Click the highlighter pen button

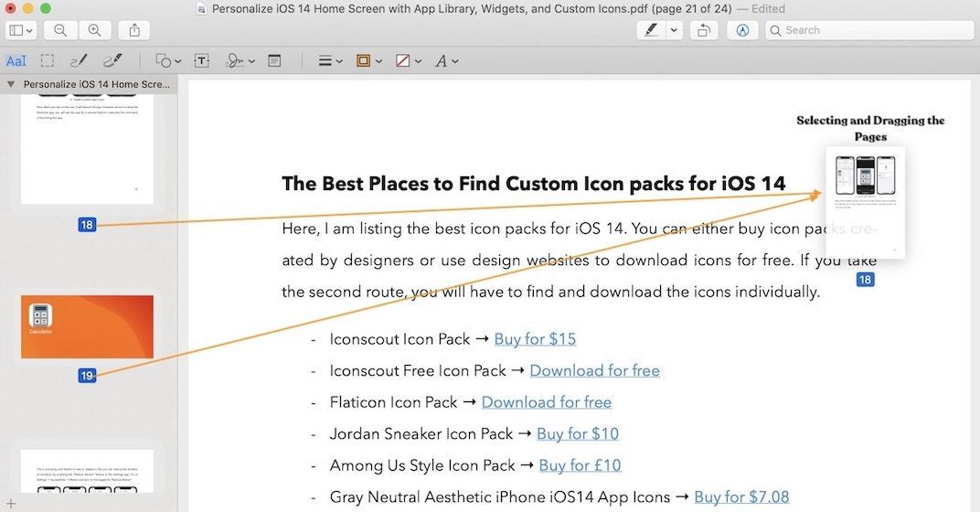651,30
